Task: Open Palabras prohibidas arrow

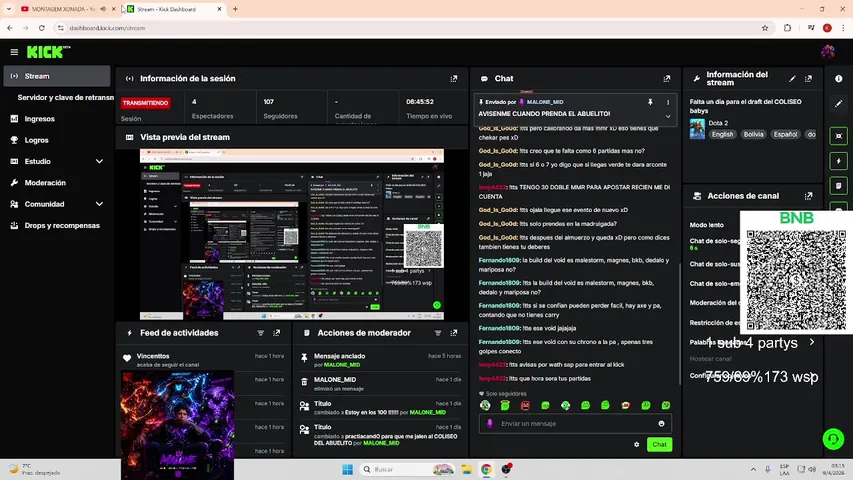Action: (812, 342)
